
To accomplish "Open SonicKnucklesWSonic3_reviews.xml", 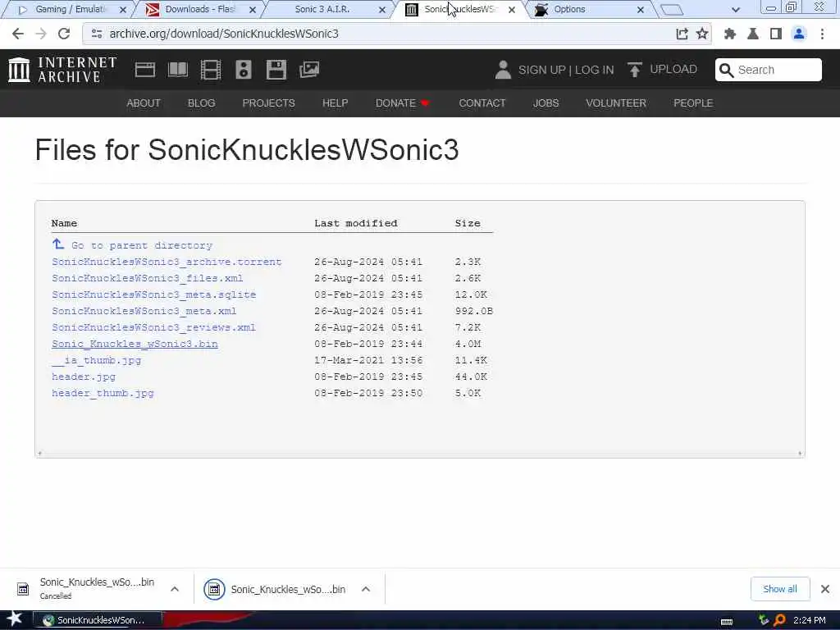I will (x=153, y=327).
